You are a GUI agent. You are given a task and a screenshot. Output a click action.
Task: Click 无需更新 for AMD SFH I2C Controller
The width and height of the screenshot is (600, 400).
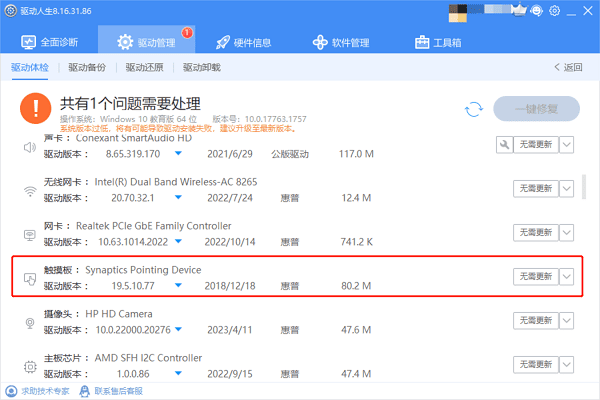click(x=536, y=365)
